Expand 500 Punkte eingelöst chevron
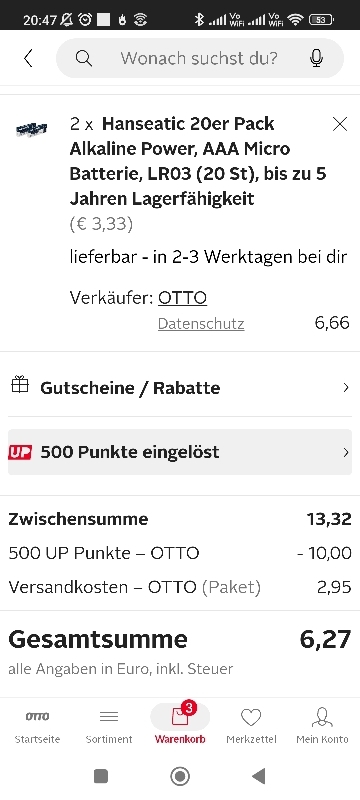 click(x=346, y=452)
